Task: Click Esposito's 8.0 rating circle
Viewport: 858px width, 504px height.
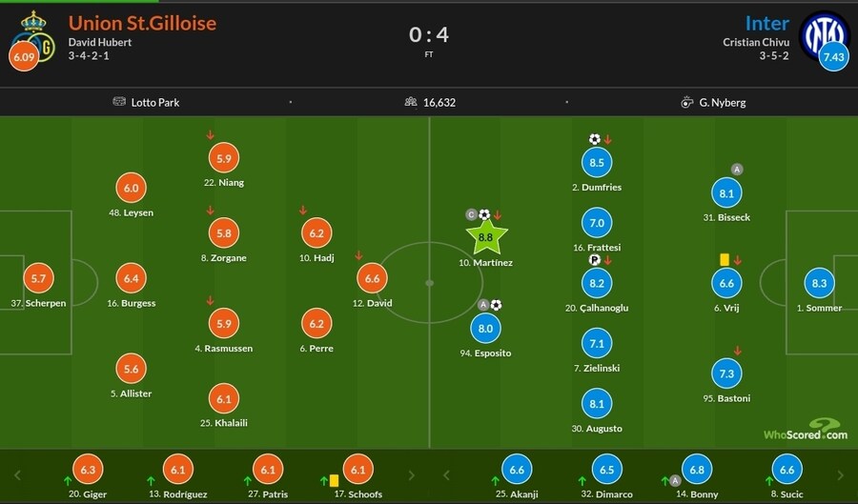Action: click(485, 329)
